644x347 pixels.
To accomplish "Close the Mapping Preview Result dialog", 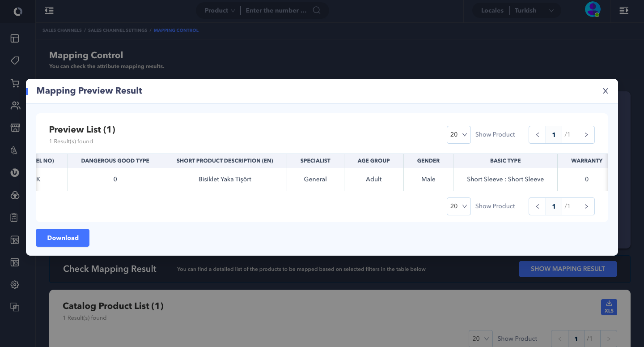I will [x=606, y=91].
